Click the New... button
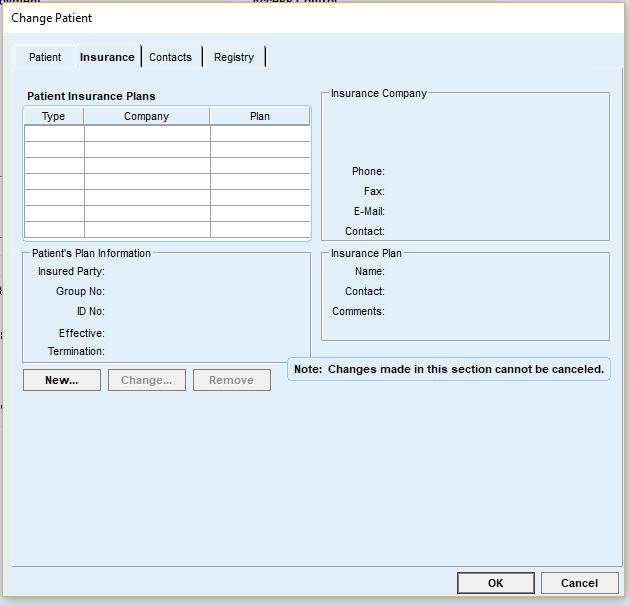The width and height of the screenshot is (629, 605). [62, 380]
